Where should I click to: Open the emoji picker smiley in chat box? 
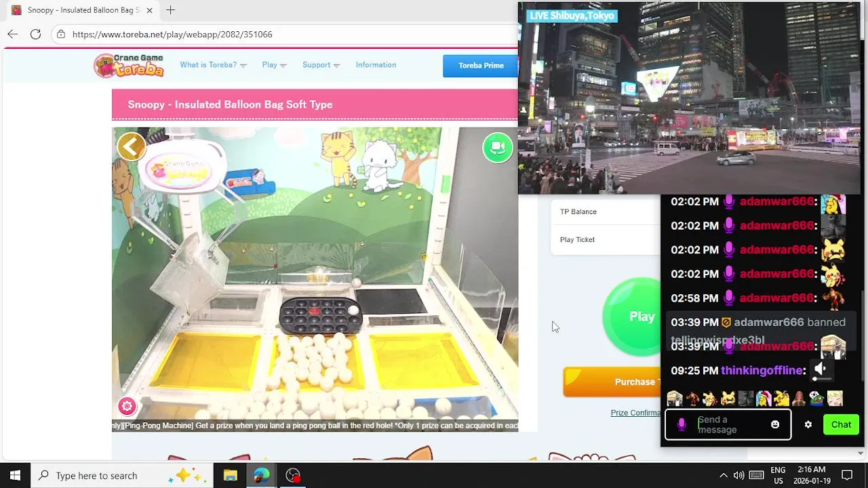tap(775, 424)
